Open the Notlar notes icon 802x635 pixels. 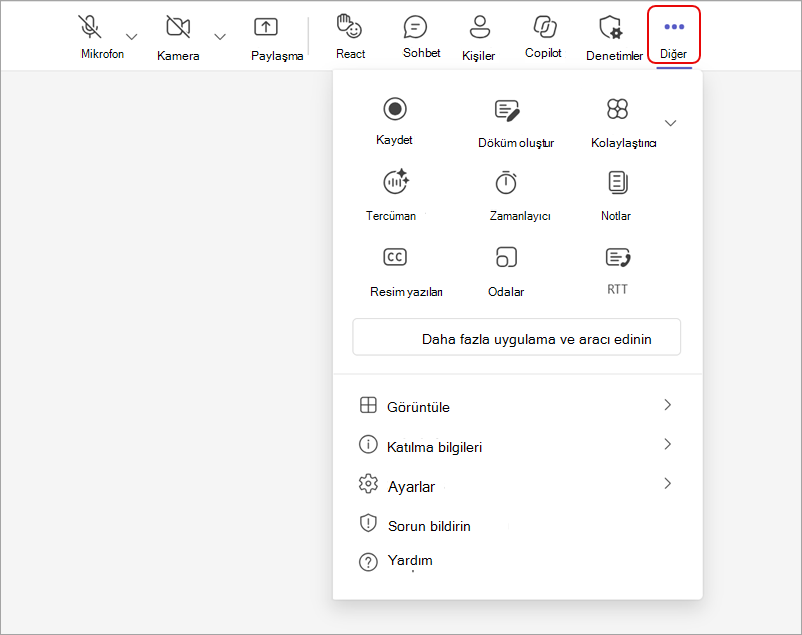pyautogui.click(x=618, y=183)
